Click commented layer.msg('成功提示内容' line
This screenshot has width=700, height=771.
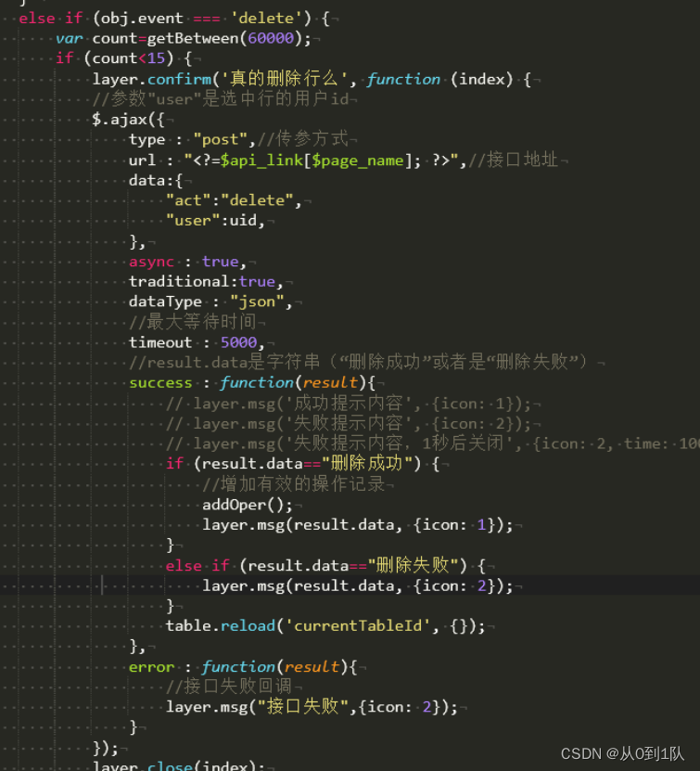click(349, 404)
